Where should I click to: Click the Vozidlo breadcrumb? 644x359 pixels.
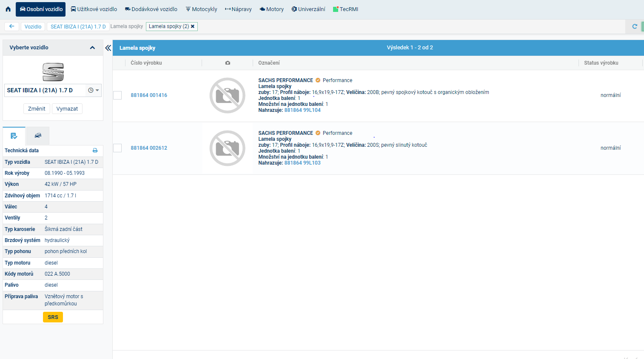[33, 26]
